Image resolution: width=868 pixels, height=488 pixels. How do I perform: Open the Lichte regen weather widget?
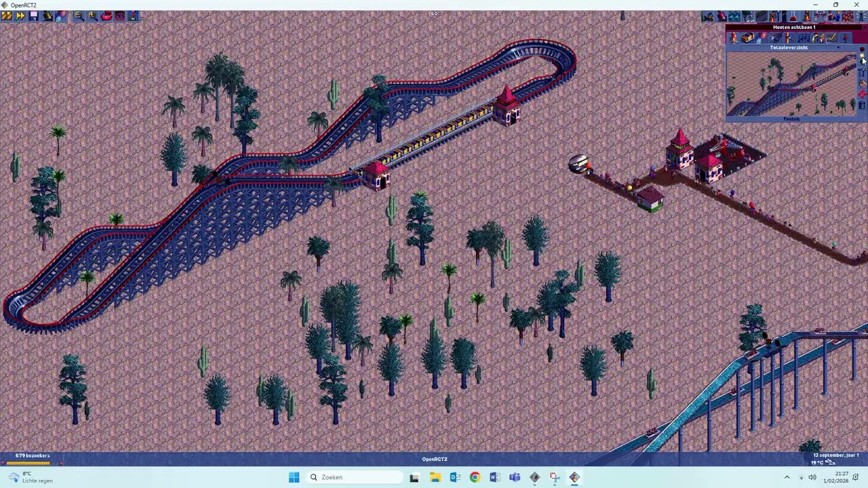31,477
